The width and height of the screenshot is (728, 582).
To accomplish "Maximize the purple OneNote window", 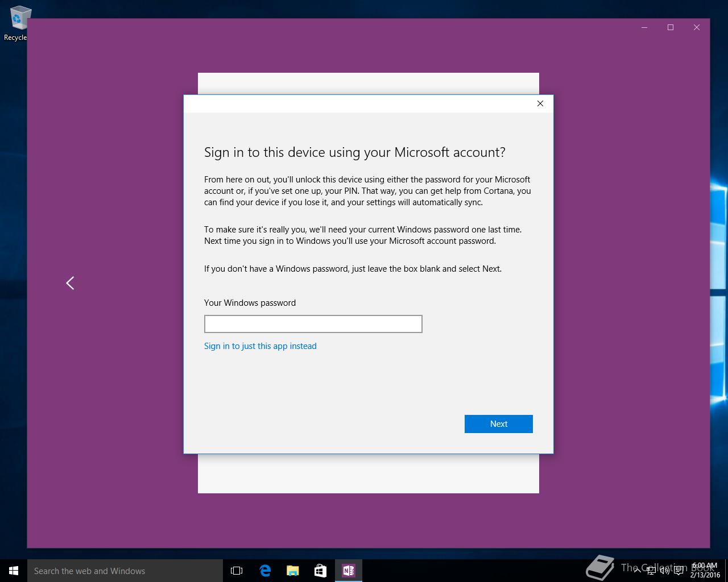I will click(671, 27).
